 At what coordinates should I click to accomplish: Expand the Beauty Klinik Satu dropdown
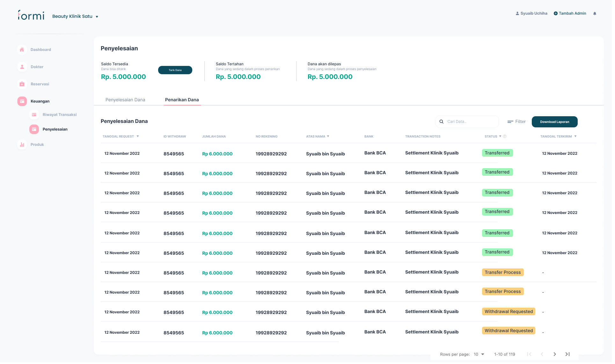click(97, 17)
